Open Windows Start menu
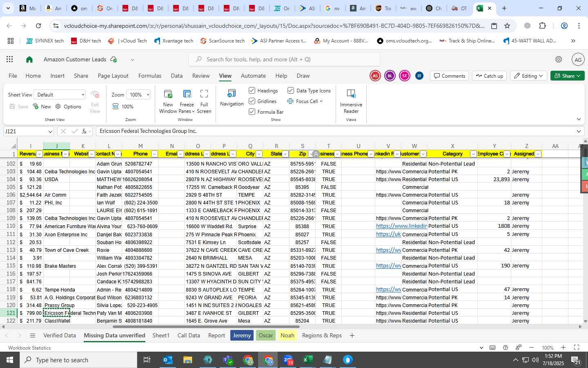Screen dimensions: 588x368 [x=9, y=360]
